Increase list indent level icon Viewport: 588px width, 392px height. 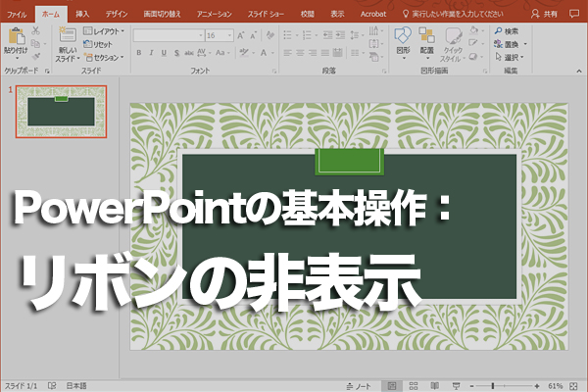pyautogui.click(x=340, y=35)
